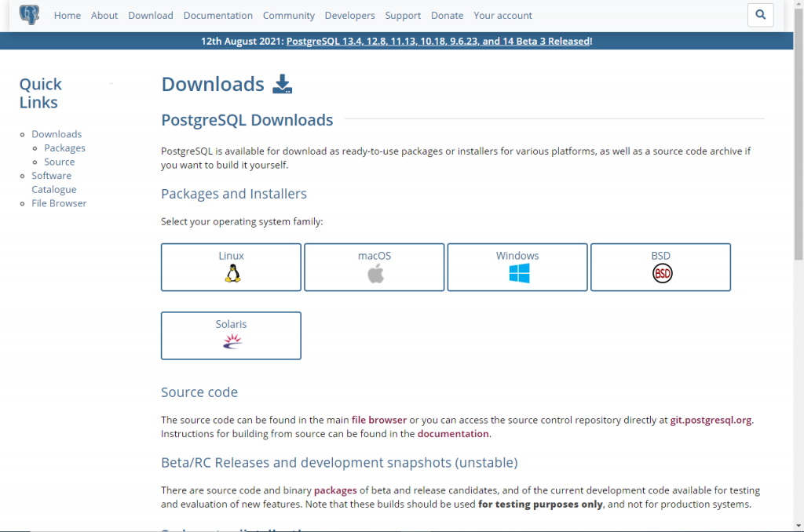Open the Developers menu item

(x=349, y=16)
